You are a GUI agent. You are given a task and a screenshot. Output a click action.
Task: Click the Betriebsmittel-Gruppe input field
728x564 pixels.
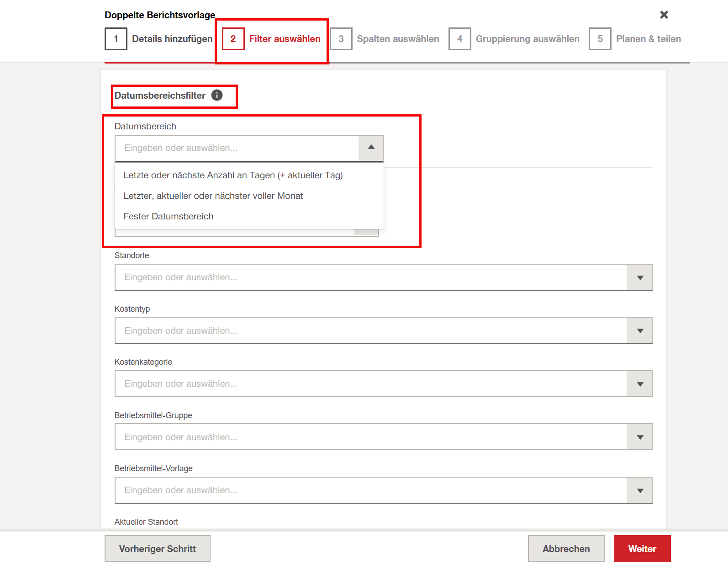[x=370, y=437]
